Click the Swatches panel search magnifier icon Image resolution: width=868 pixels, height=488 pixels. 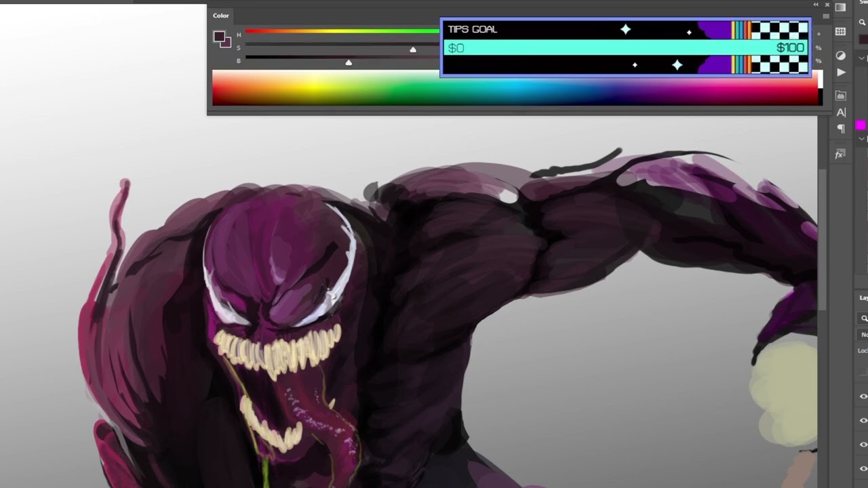[x=863, y=22]
